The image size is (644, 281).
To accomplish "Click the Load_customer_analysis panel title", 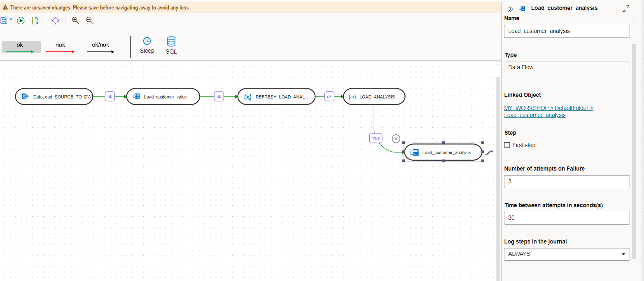I will pyautogui.click(x=564, y=8).
